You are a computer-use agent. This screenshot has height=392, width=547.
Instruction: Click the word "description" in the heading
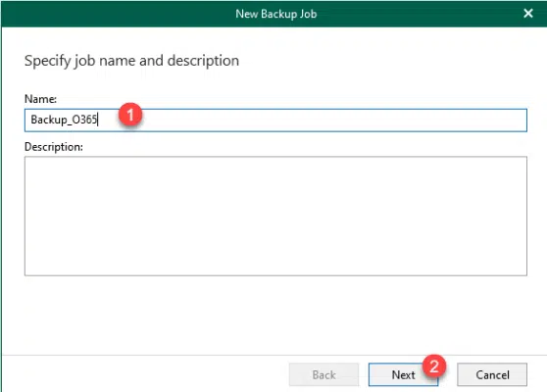(203, 61)
